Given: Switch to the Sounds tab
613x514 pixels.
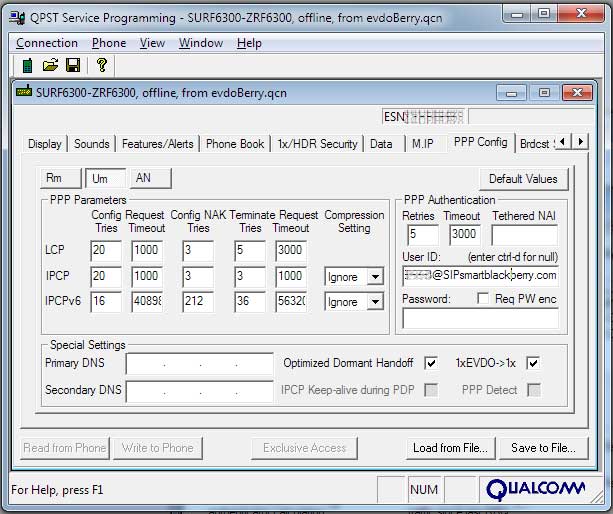Looking at the screenshot, I should tap(91, 144).
